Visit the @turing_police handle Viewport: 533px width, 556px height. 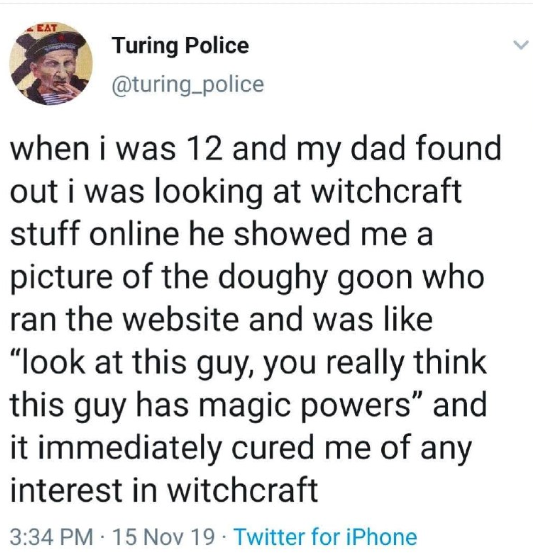click(x=188, y=85)
